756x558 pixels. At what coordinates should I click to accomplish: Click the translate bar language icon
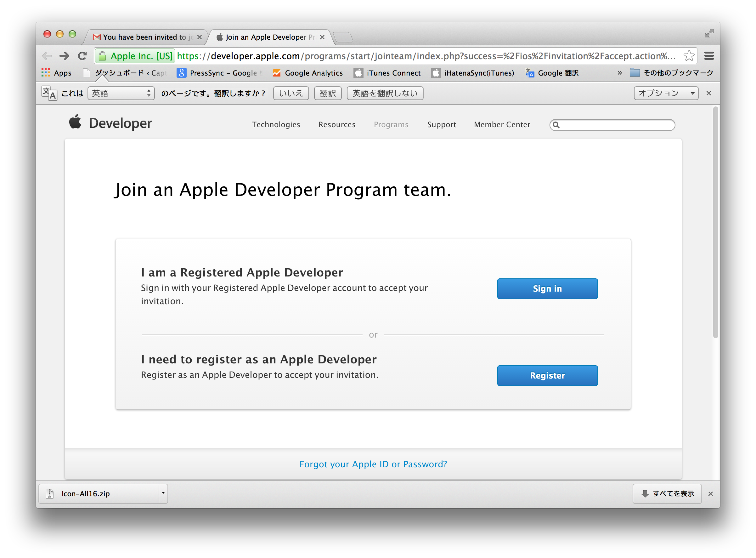coord(49,93)
